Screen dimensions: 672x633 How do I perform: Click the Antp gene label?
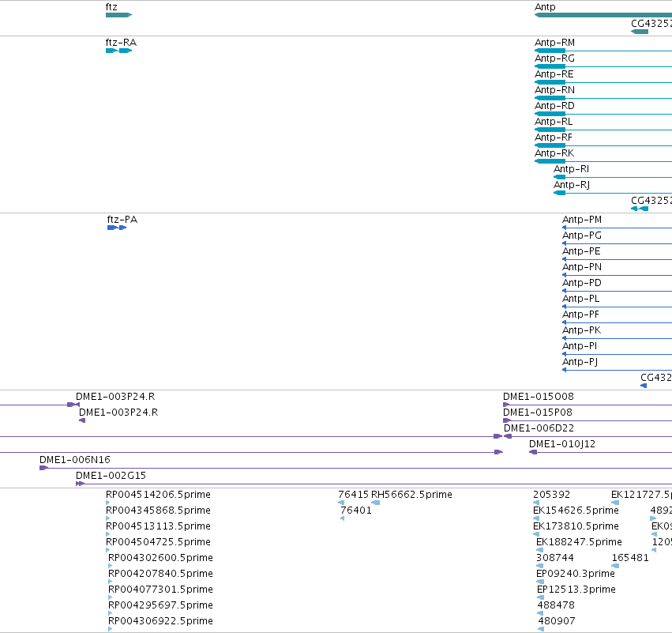click(x=545, y=7)
